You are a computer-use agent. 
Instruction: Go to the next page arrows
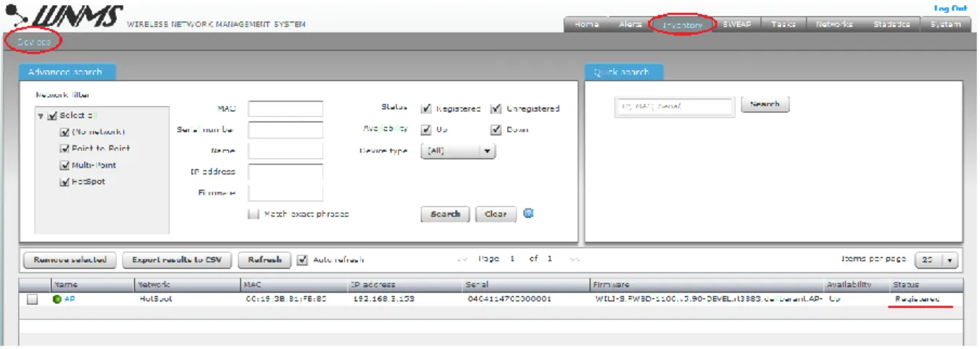(573, 259)
